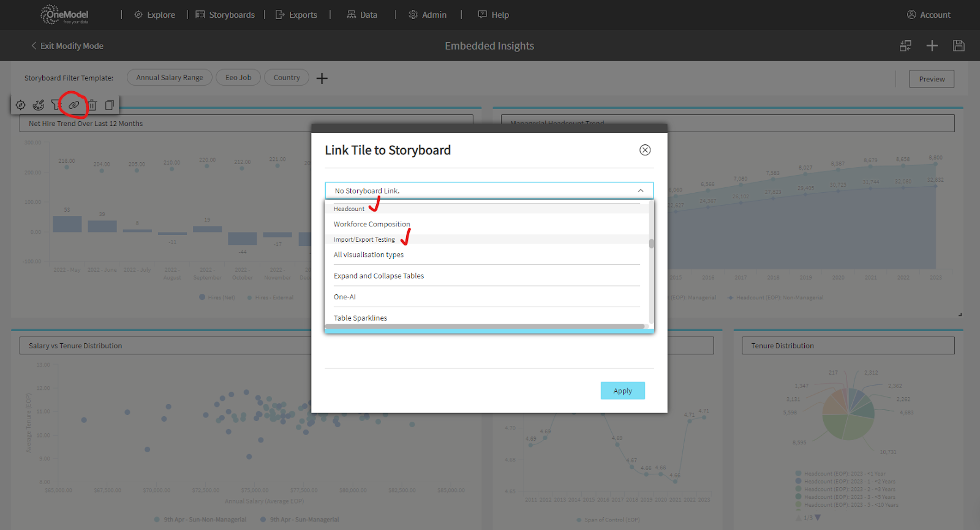Screen dimensions: 980x530
Task: Click the link tile chain icon
Action: point(74,105)
